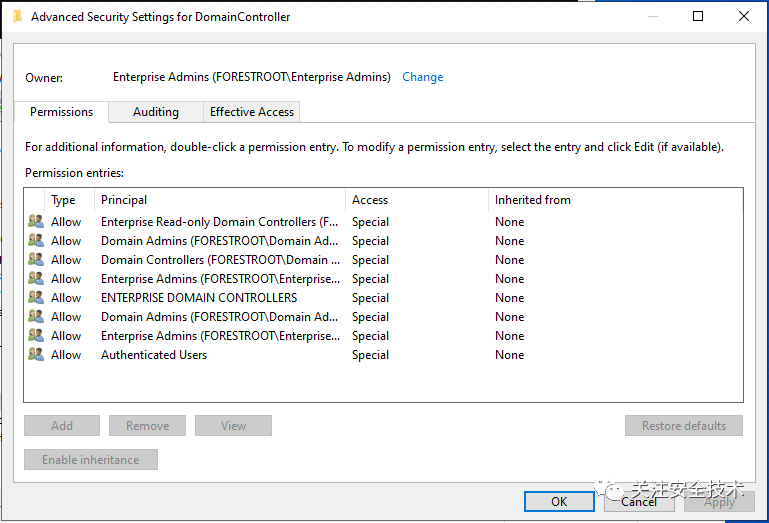The height and width of the screenshot is (523, 769).
Task: Click group icon of Domain Controllers entry
Action: pos(36,259)
